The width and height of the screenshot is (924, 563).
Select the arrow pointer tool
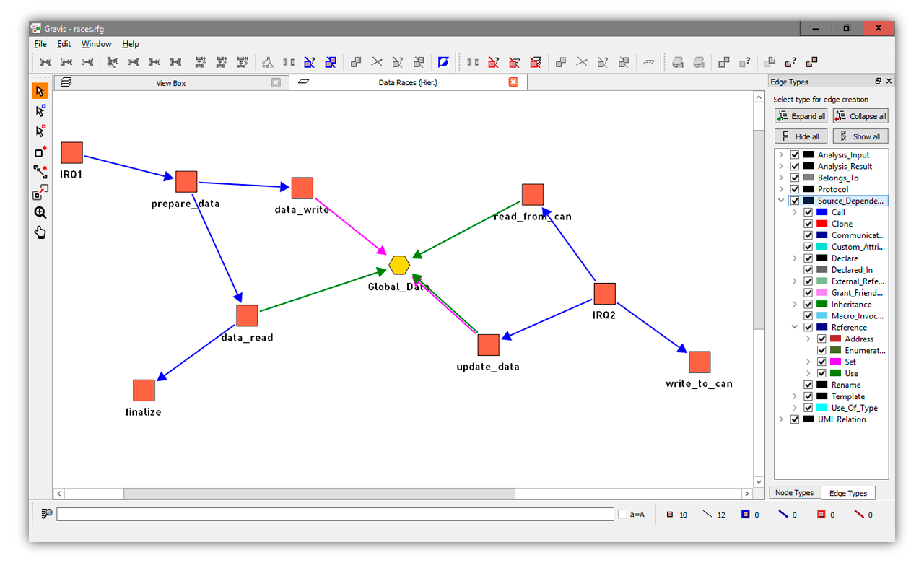click(x=40, y=91)
